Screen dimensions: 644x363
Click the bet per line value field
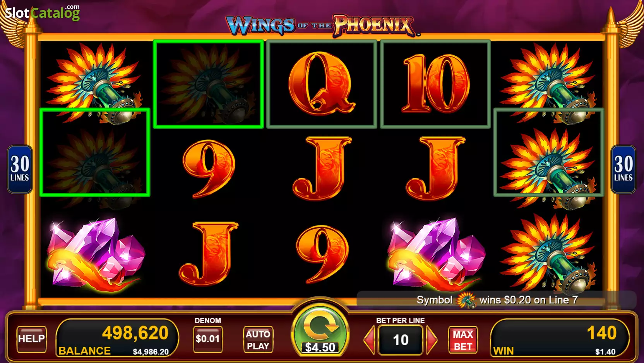400,340
